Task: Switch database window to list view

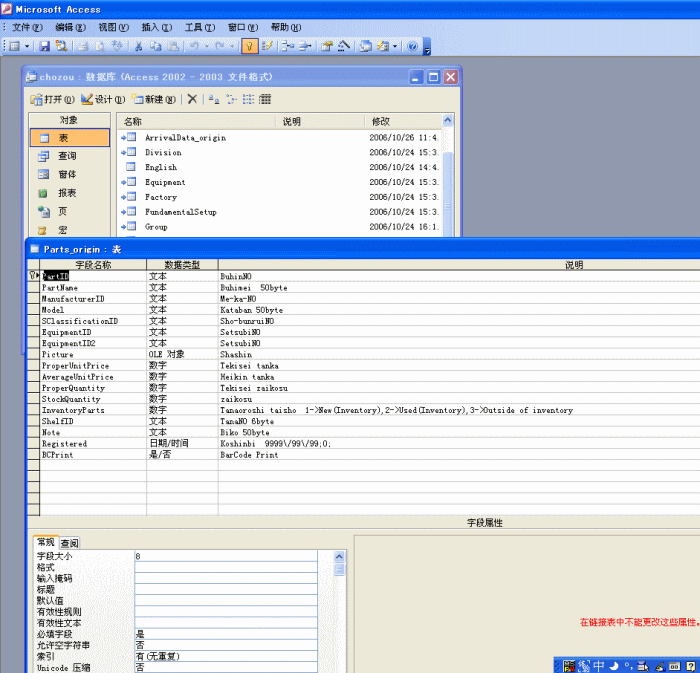Action: 248,99
